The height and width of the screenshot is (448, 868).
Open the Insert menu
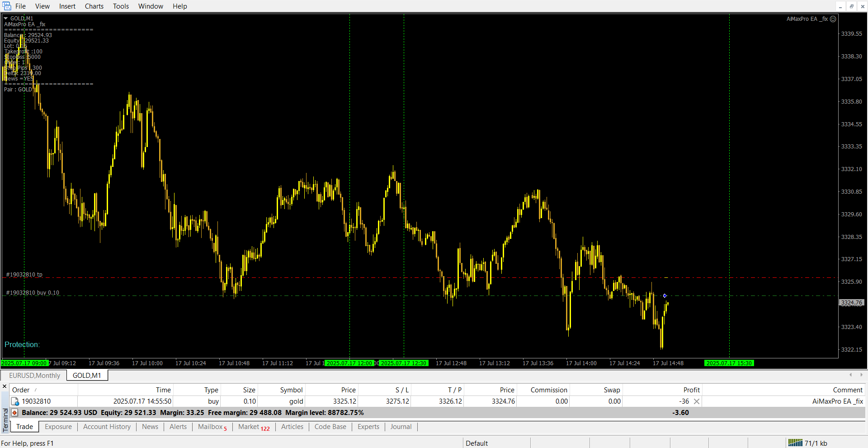click(67, 6)
